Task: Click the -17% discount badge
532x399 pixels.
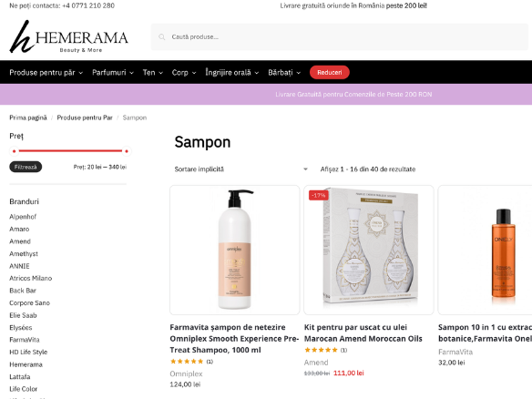Action: click(x=318, y=196)
